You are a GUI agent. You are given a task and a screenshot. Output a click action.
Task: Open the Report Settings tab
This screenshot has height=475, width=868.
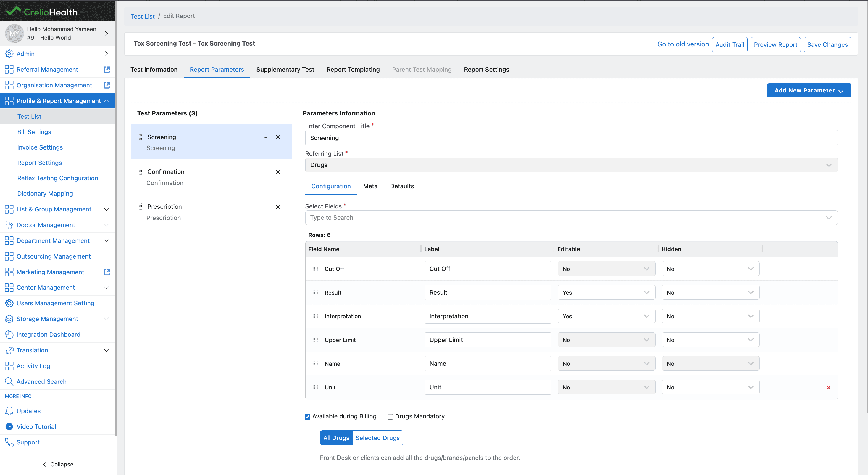[486, 70]
